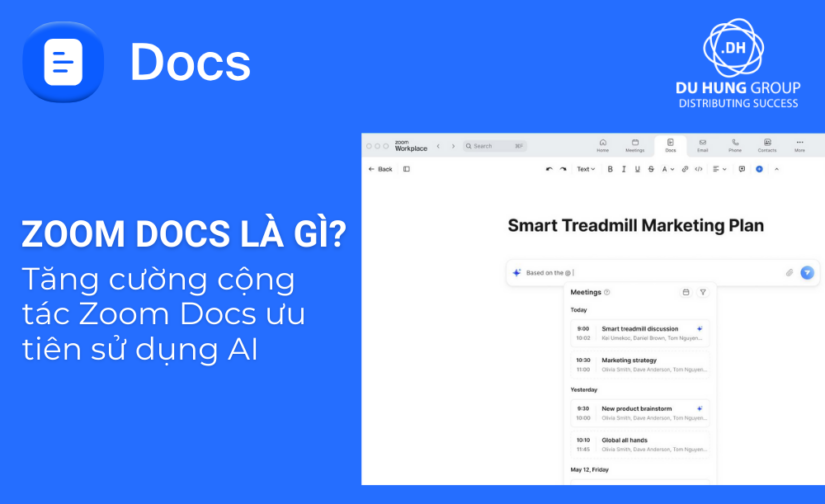Click the Today section label
Screen dimensions: 825x504
click(x=579, y=310)
